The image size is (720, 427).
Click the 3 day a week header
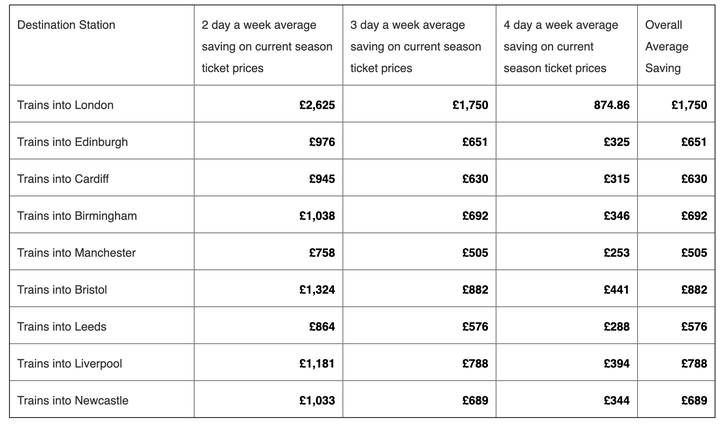(x=416, y=46)
